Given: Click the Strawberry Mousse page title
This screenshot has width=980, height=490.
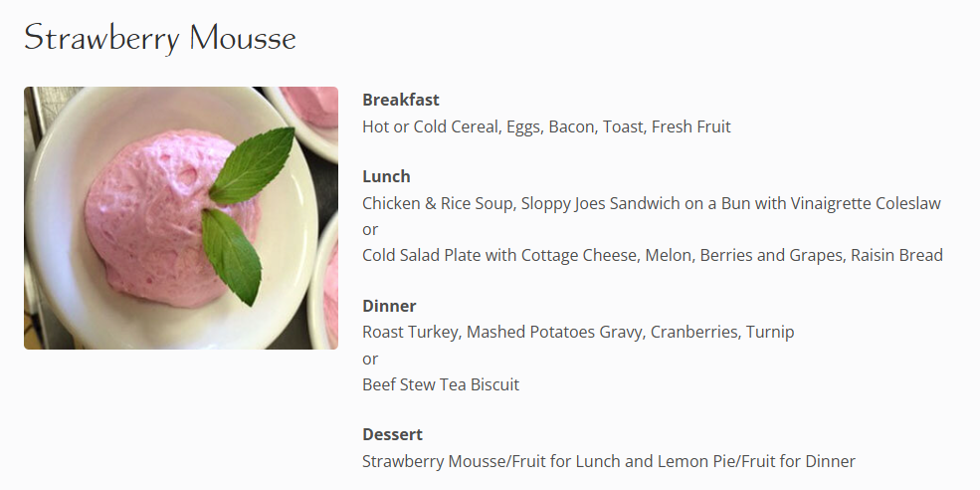Looking at the screenshot, I should [x=160, y=38].
